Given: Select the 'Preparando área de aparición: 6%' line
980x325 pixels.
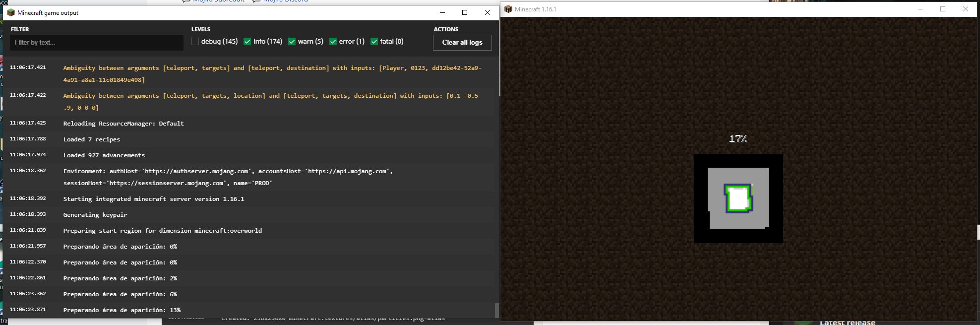Looking at the screenshot, I should 120,294.
